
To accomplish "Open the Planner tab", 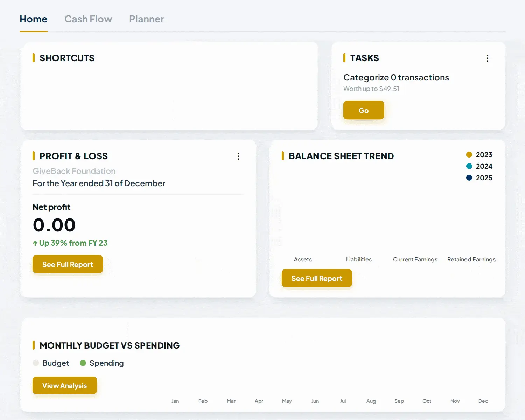I will tap(147, 19).
